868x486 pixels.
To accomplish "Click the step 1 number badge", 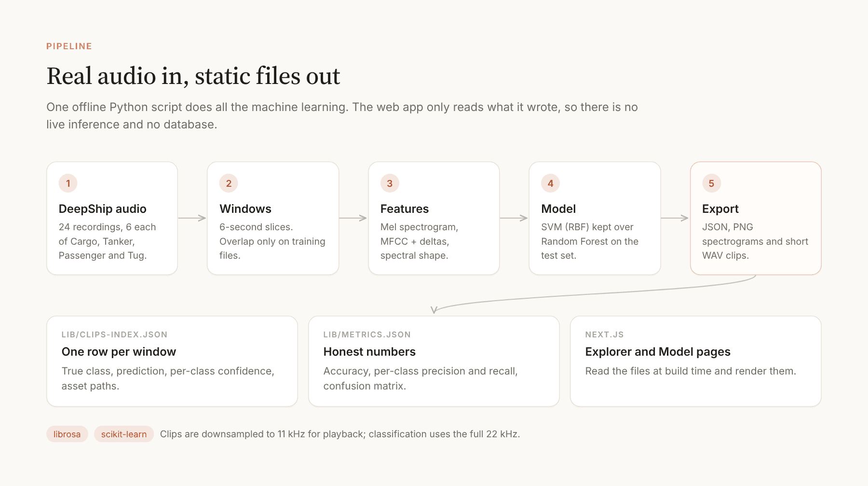I will (68, 183).
